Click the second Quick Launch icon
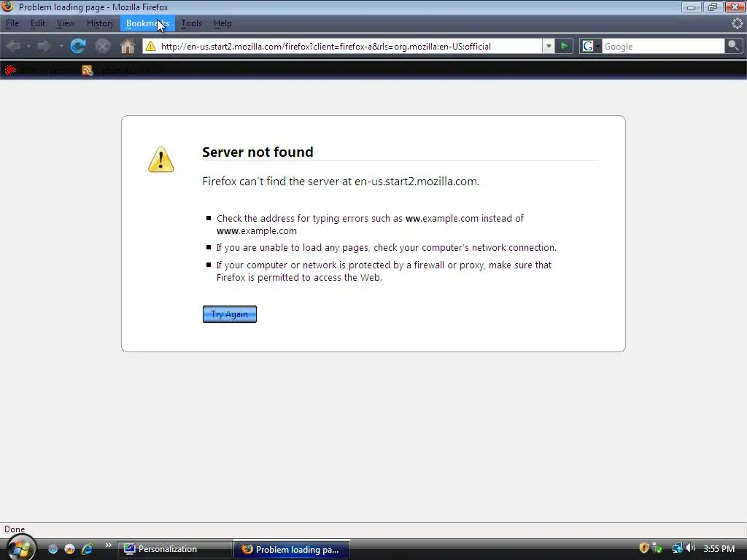This screenshot has height=560, width=747. point(69,549)
